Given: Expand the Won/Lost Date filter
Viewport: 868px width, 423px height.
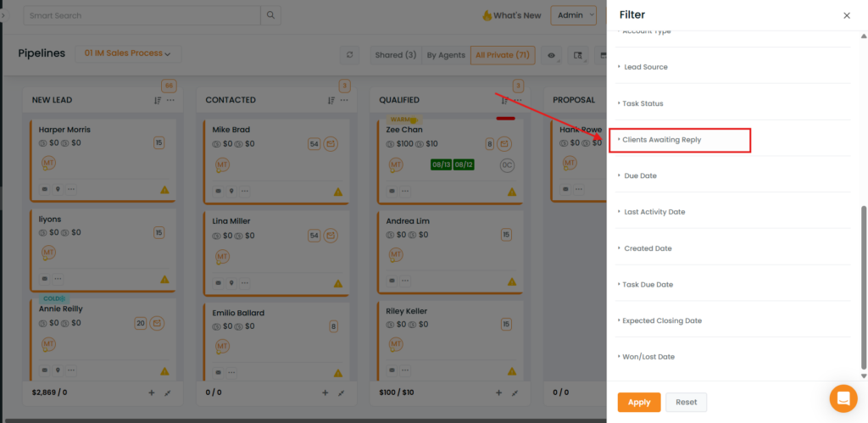Looking at the screenshot, I should tap(733, 357).
